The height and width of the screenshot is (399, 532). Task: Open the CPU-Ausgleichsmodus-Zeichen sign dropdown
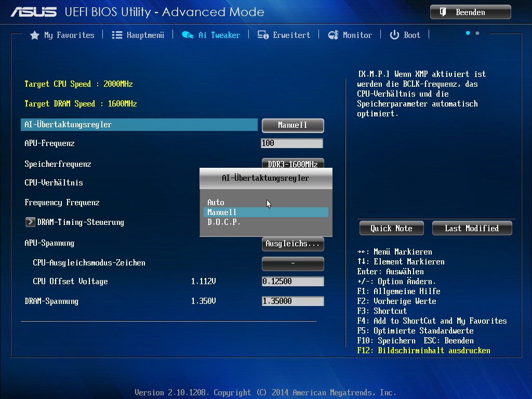click(293, 263)
